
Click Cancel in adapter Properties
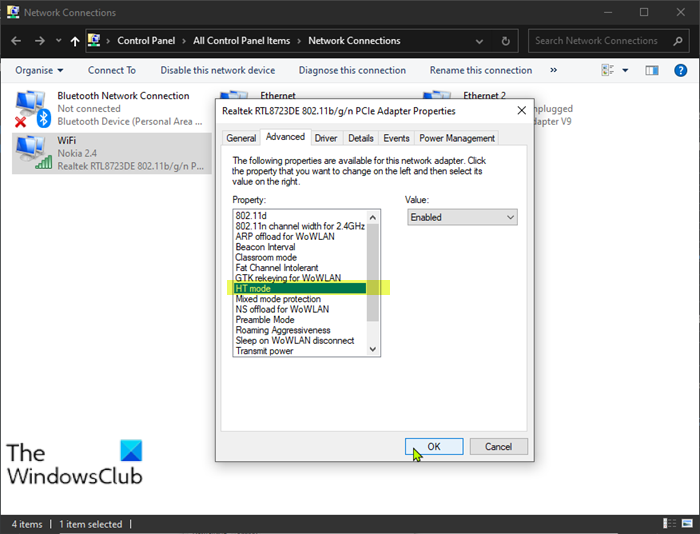pos(499,446)
